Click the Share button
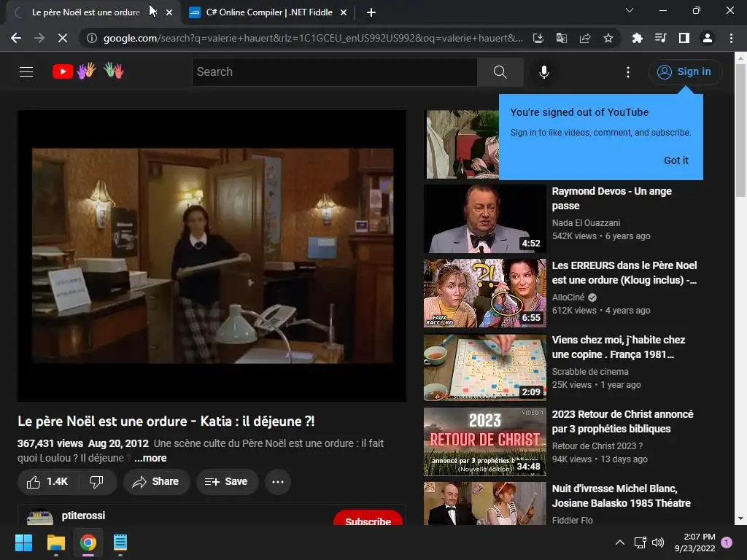Viewport: 747px width, 560px height. 156,482
